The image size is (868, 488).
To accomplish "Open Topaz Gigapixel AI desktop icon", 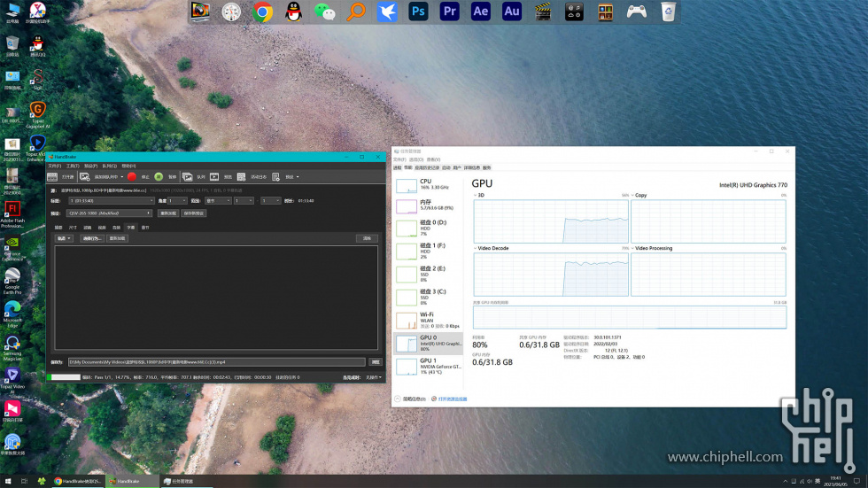I will tap(37, 115).
